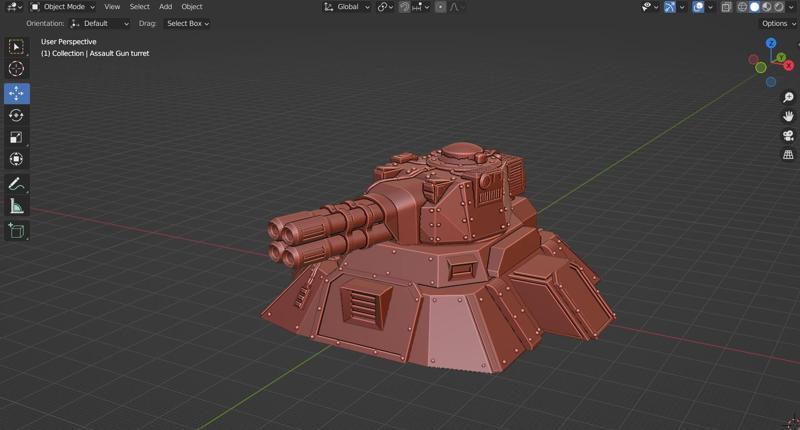The image size is (800, 430).
Task: Pick the Add Cube tool
Action: (16, 231)
